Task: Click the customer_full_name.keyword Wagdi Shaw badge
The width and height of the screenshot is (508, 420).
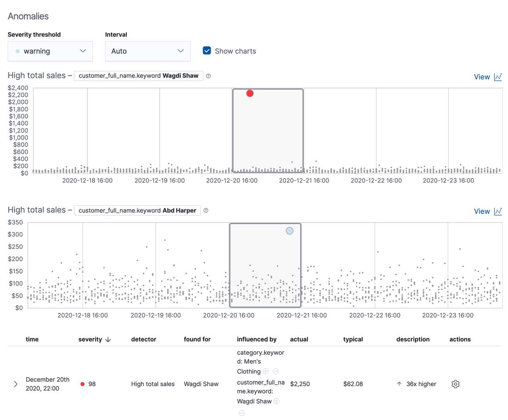Action: pos(138,76)
